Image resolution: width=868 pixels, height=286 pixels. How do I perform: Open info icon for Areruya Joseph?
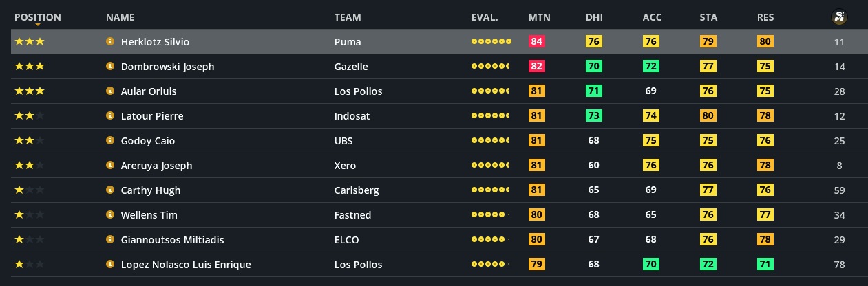point(109,166)
